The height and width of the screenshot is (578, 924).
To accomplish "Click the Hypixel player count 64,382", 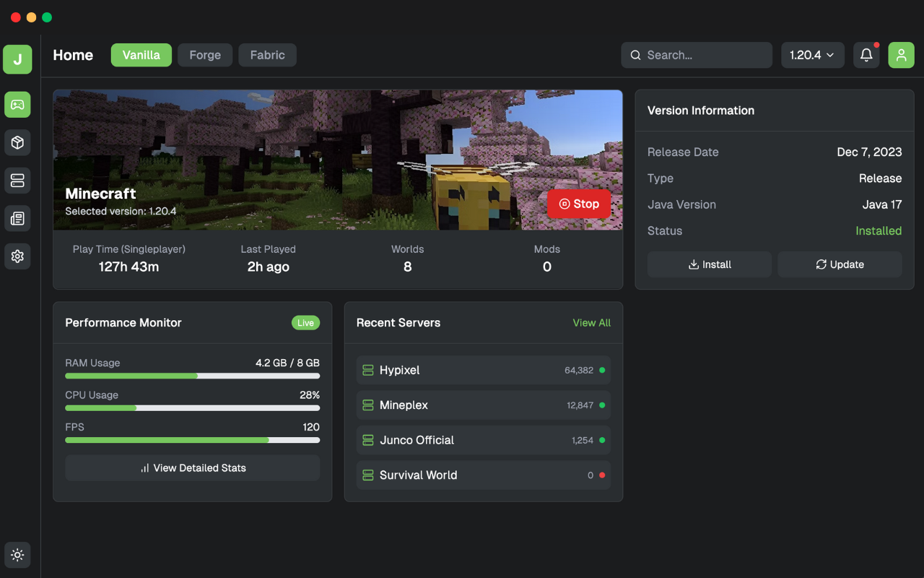I will 579,370.
